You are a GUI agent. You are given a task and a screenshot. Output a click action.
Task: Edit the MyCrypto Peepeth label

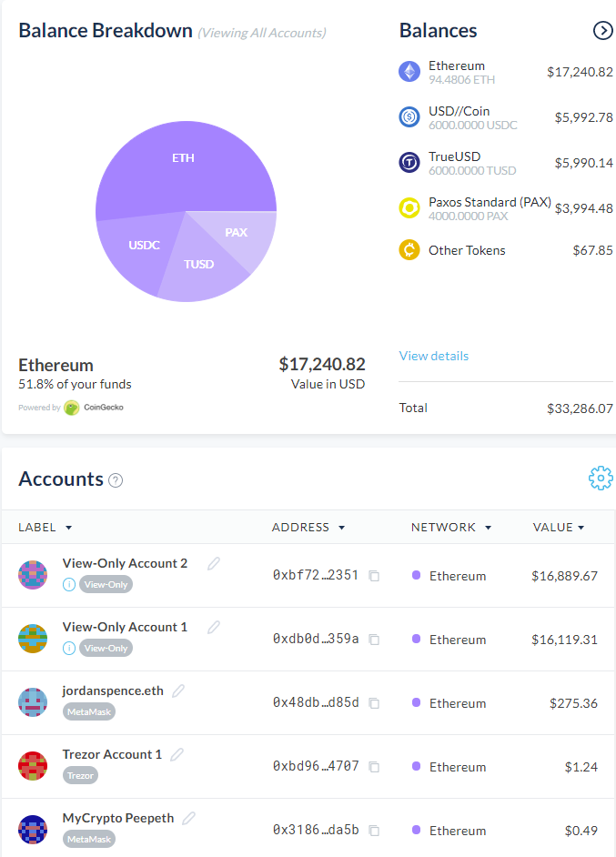(x=188, y=818)
